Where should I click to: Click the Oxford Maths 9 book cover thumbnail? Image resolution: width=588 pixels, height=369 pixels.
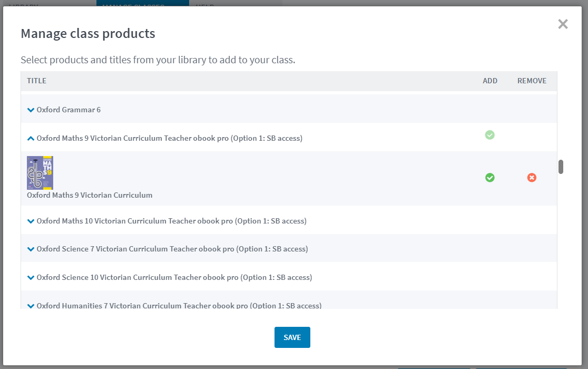point(40,173)
